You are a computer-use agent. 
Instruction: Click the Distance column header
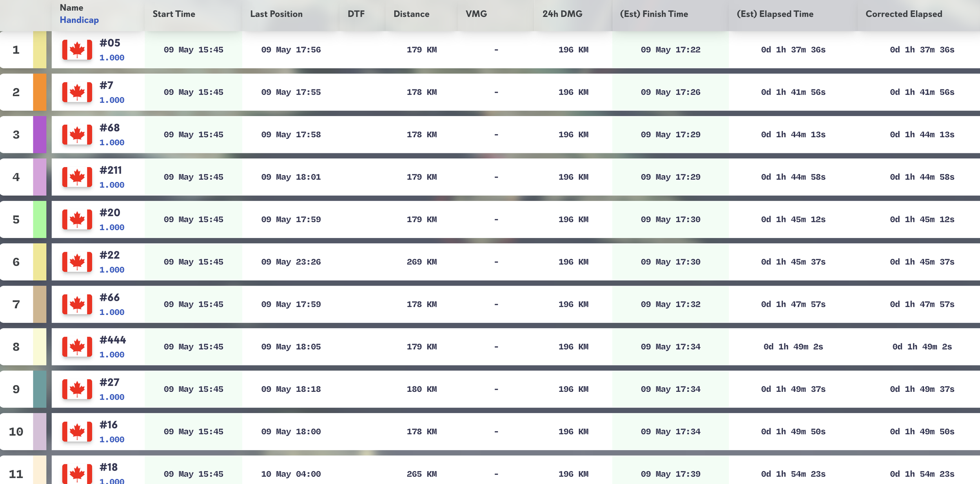[411, 14]
